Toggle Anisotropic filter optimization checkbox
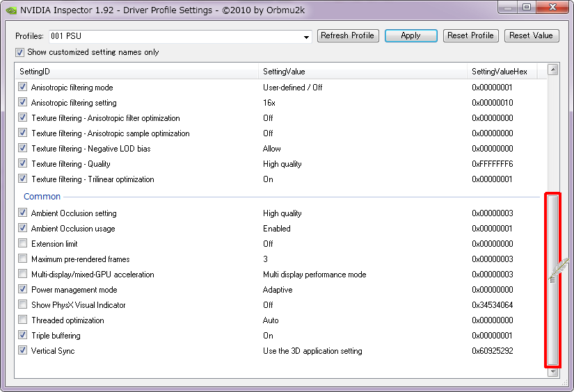Screen dimensions: 574x392 pyautogui.click(x=23, y=117)
